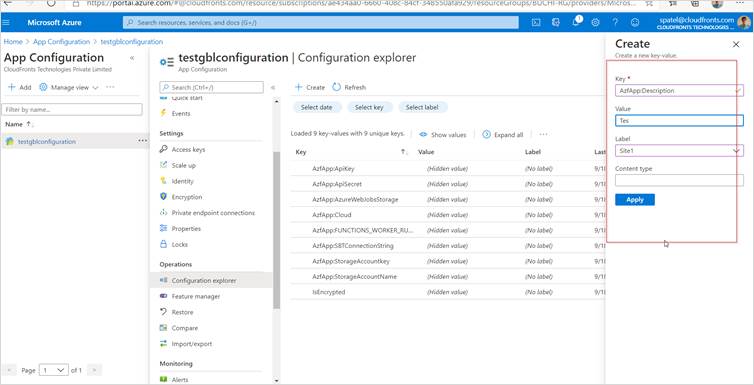Viewport: 754px width, 385px height.
Task: Collapse the resource menu with the chevron
Action: 273,87
